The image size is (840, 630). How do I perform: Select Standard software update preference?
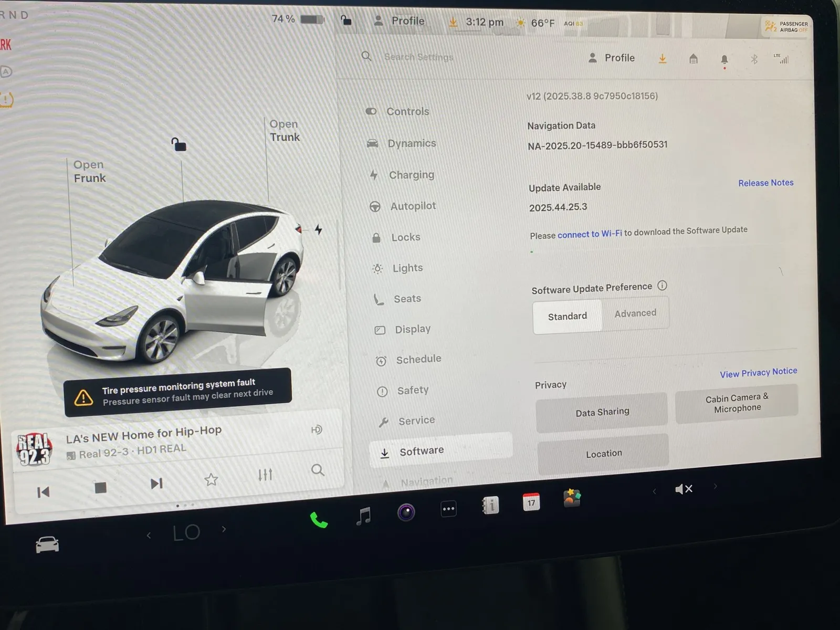(568, 316)
